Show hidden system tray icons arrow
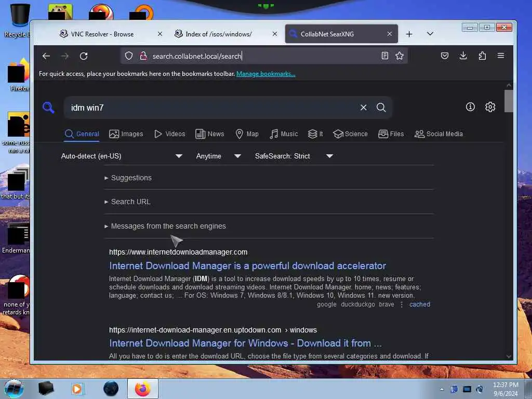This screenshot has width=532, height=399. [x=442, y=389]
